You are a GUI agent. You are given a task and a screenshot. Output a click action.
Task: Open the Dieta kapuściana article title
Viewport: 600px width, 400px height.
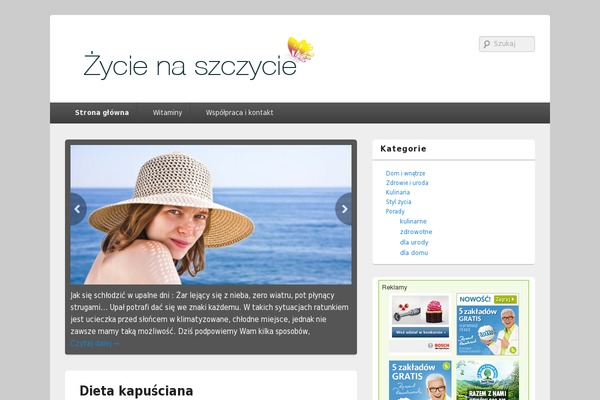(x=136, y=391)
